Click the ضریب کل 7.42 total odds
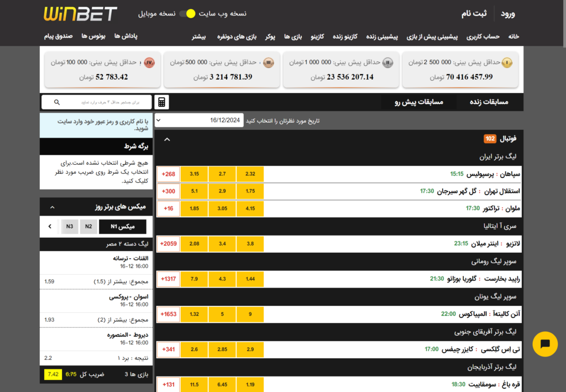566x392 pixels. pos(53,374)
